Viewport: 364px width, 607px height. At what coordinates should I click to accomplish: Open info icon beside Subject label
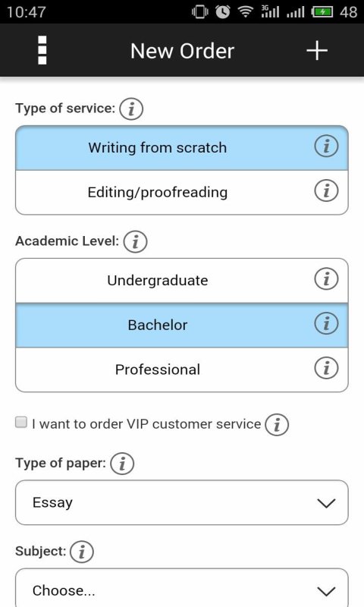point(82,552)
